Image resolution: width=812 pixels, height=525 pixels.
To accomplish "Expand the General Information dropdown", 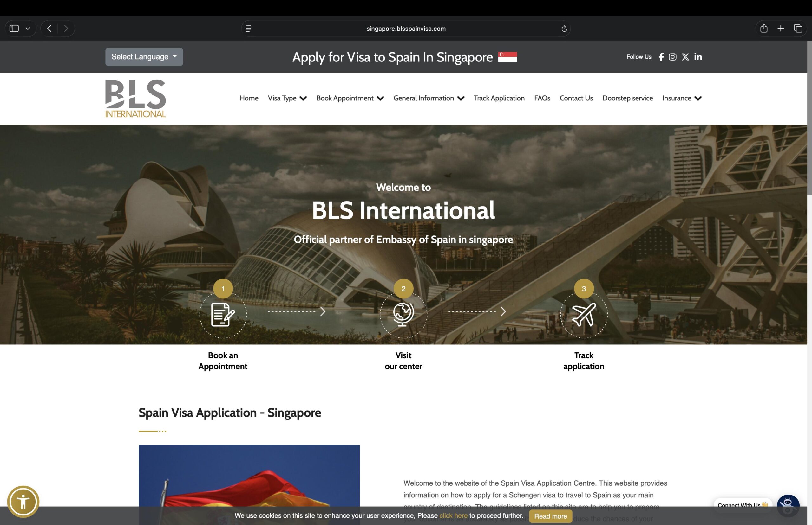I will click(461, 98).
